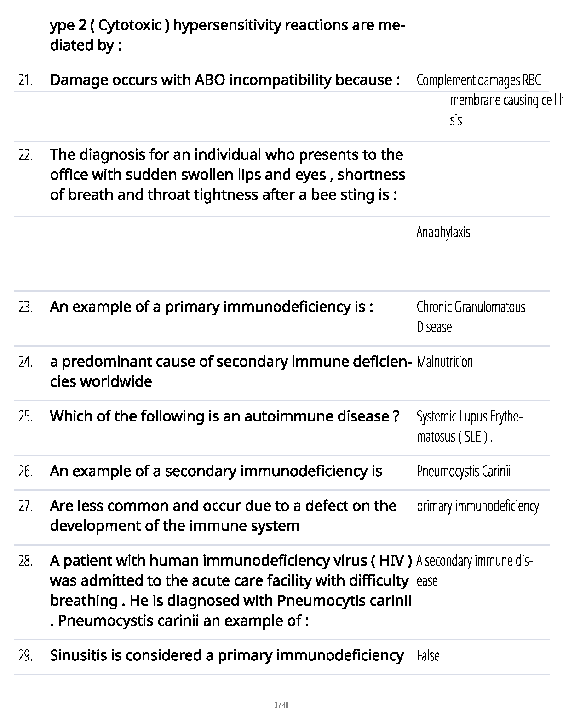Image resolution: width=563 pixels, height=728 pixels.
Task: Click the "A secondary immune disease" answer
Action: (474, 570)
